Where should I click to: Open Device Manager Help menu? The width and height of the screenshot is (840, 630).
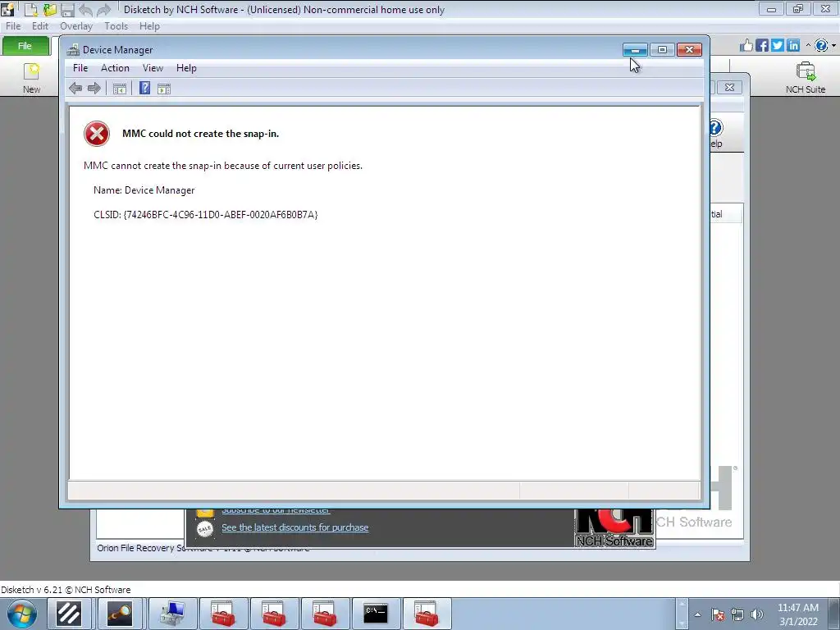(x=186, y=68)
